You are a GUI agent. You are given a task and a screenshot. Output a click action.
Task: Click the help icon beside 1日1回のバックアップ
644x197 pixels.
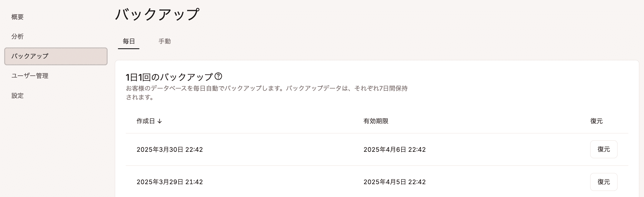pos(218,76)
